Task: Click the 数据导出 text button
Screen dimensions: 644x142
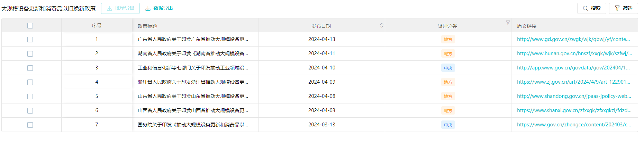Action: point(163,8)
